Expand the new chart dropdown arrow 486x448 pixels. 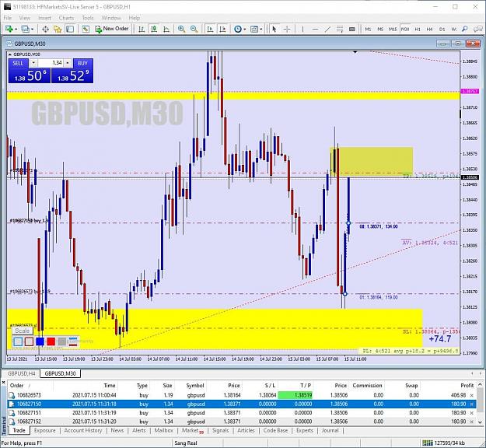point(16,29)
